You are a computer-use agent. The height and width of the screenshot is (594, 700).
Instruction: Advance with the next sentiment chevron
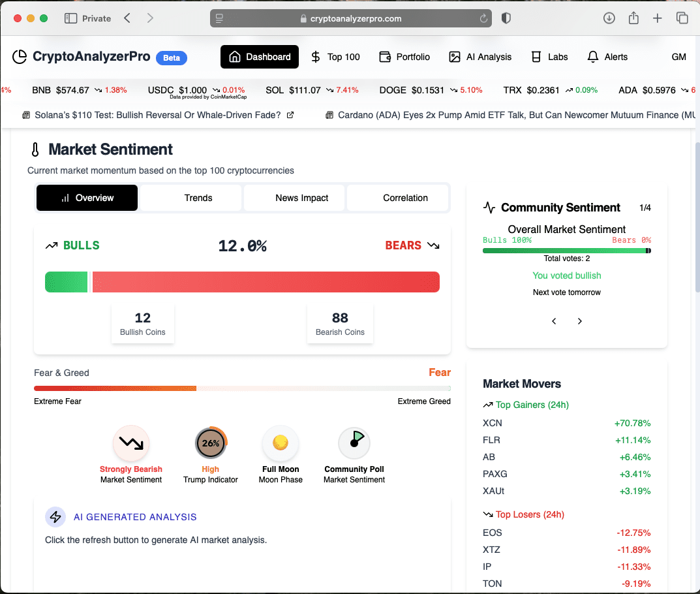click(579, 321)
